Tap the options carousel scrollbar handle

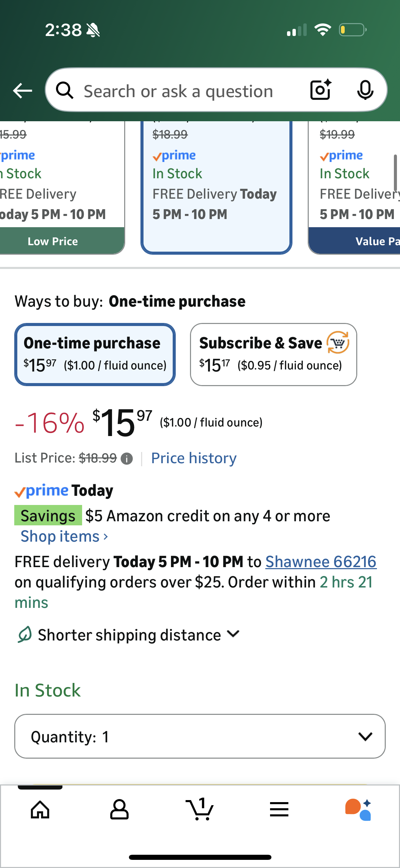(395, 173)
